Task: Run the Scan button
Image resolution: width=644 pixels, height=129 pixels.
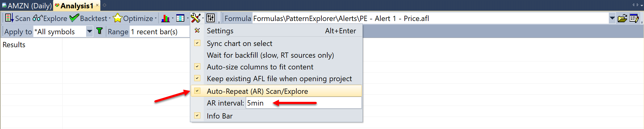Action: [x=18, y=19]
